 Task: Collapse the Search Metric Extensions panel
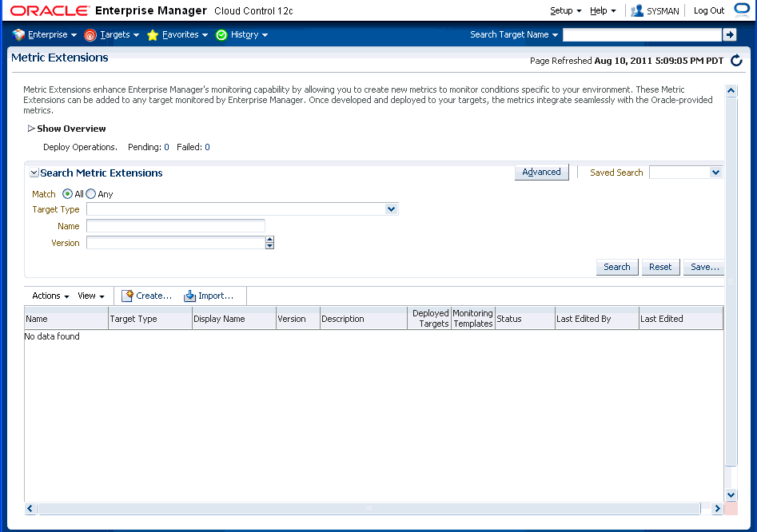point(34,173)
